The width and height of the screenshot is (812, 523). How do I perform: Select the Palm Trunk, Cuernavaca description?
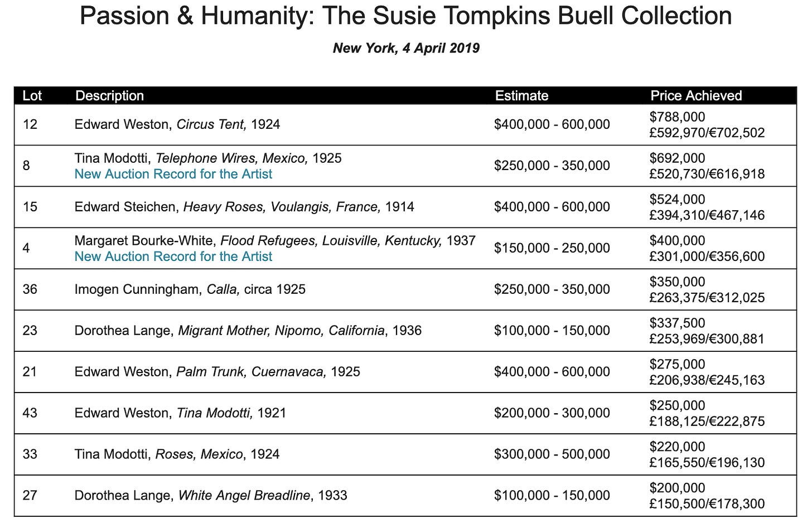[217, 372]
